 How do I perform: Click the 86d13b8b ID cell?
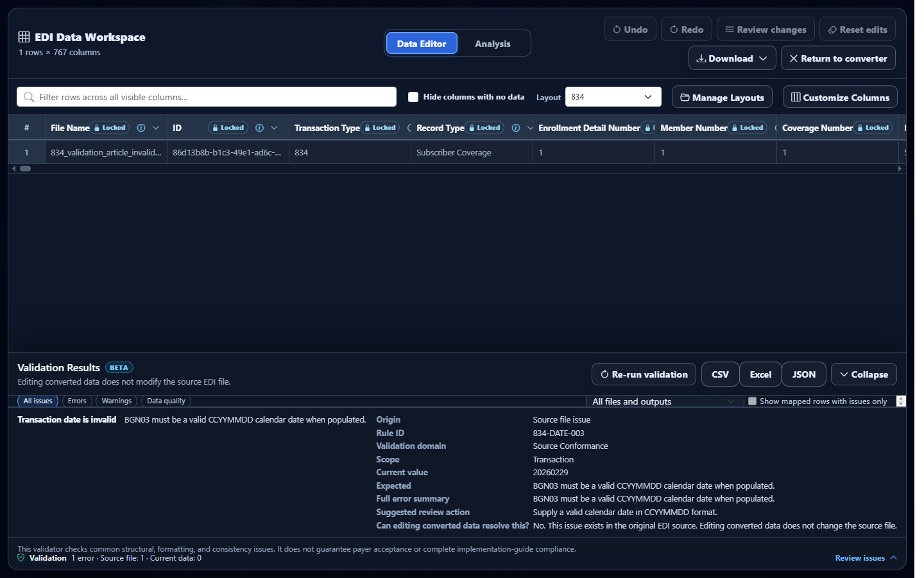point(228,153)
